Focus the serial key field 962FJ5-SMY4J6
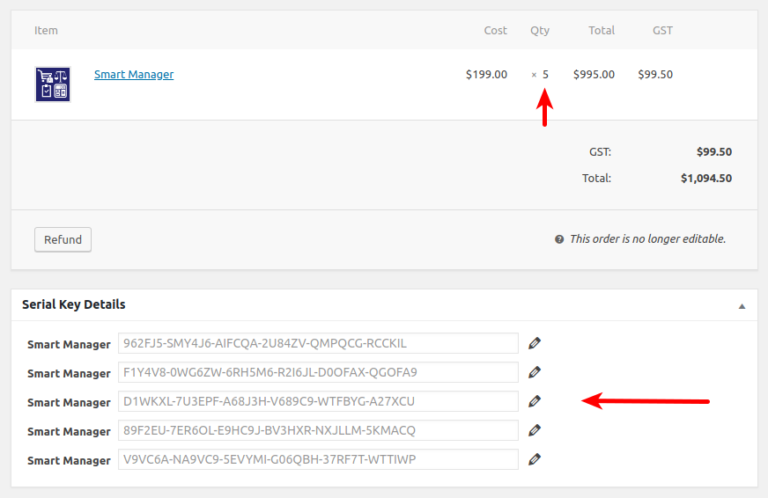 318,343
